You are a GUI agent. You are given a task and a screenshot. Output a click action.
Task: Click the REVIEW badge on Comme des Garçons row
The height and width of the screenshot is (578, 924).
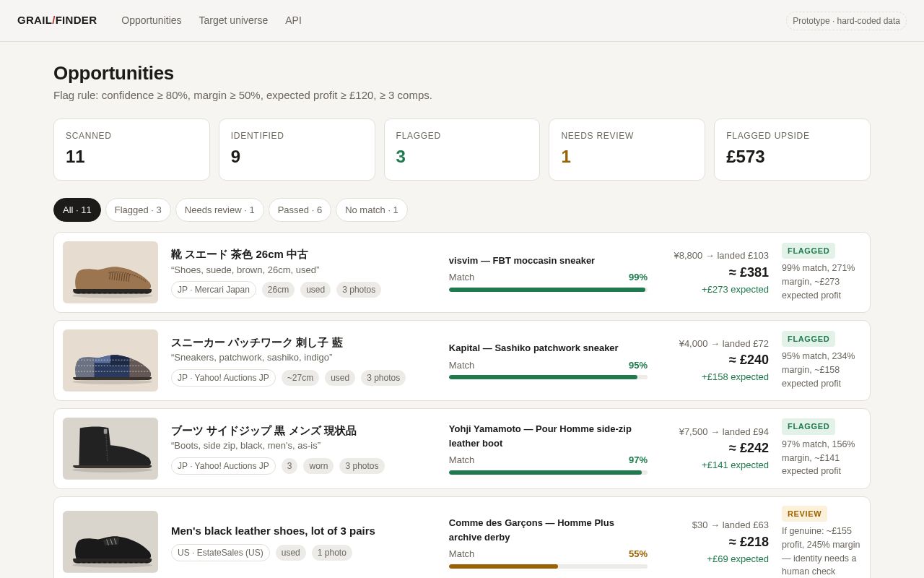(804, 514)
